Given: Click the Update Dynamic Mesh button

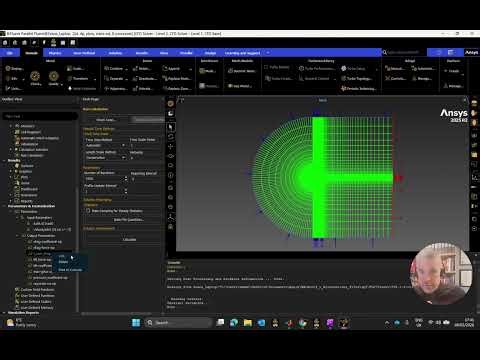Looking at the screenshot, I should (x=148, y=119).
